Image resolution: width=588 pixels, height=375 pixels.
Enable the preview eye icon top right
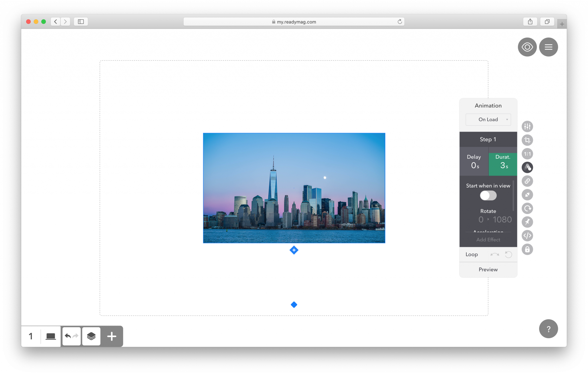527,47
